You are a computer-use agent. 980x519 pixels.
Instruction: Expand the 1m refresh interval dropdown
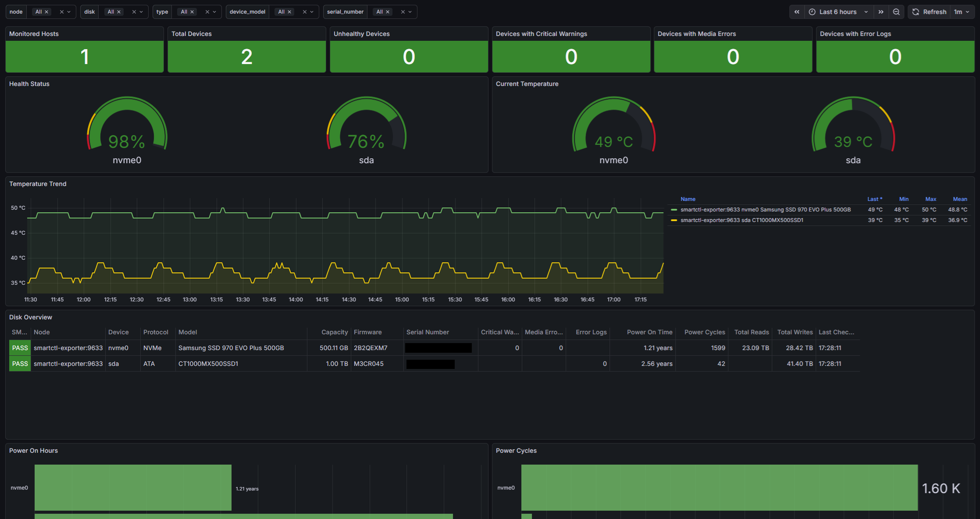click(x=962, y=12)
